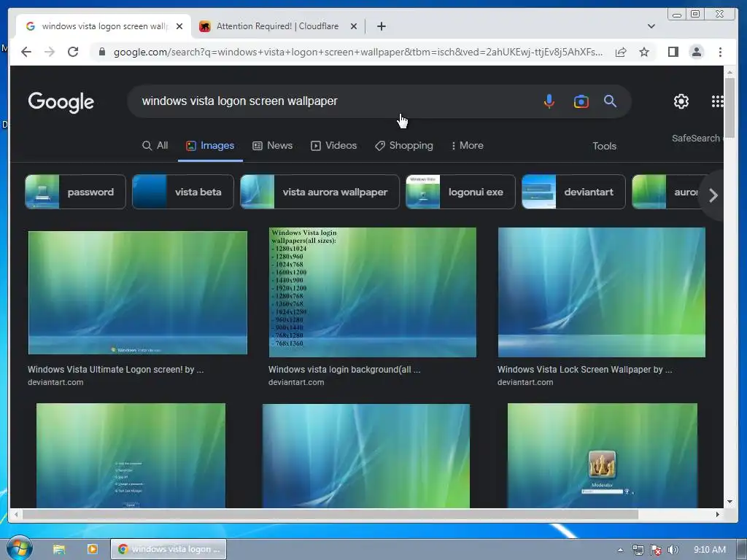Viewport: 747px width, 560px height.
Task: Click the 9:10 AM taskbar clock
Action: point(709,550)
